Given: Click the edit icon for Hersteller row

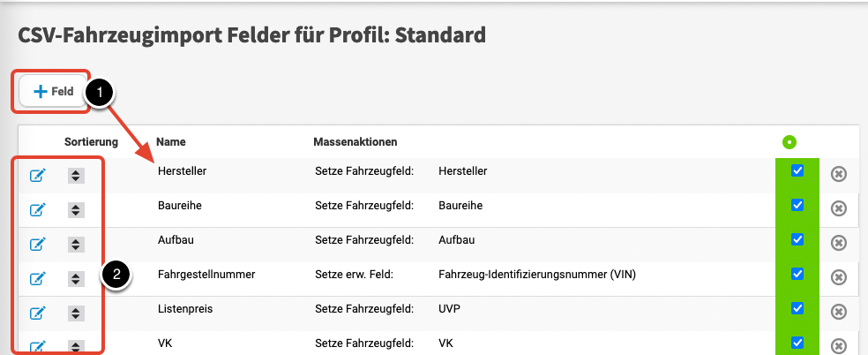Looking at the screenshot, I should point(38,175).
